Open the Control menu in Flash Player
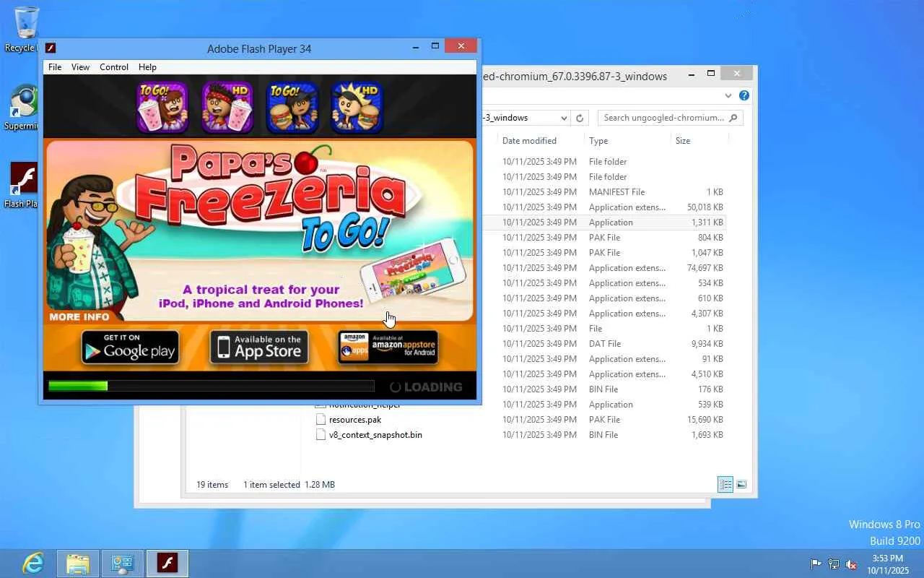The width and height of the screenshot is (924, 578). 114,67
